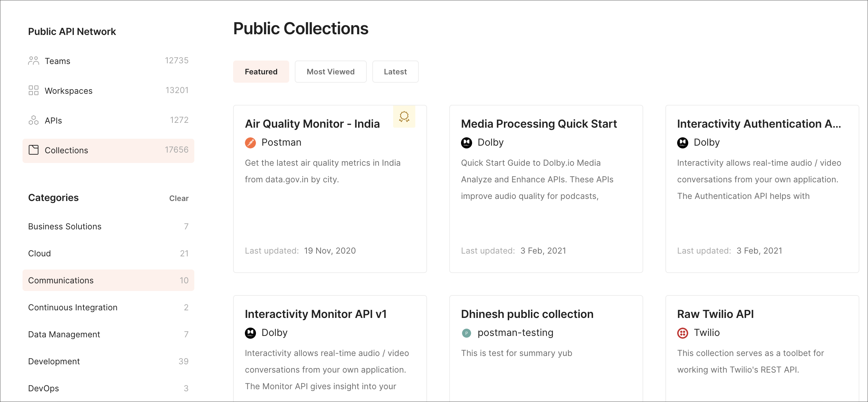Click the date 19 Nov, 2020
Image resolution: width=868 pixels, height=402 pixels.
tap(330, 250)
